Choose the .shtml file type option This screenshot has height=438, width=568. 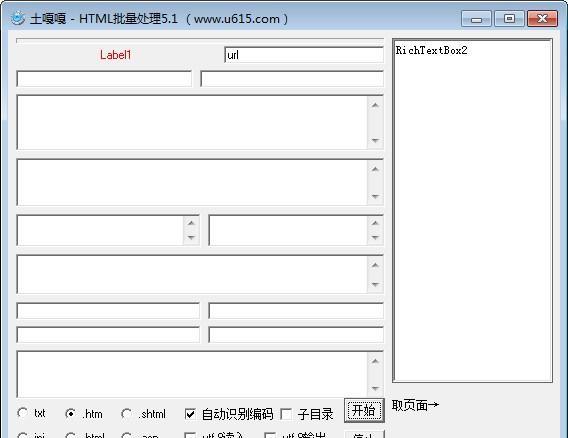[x=127, y=413]
